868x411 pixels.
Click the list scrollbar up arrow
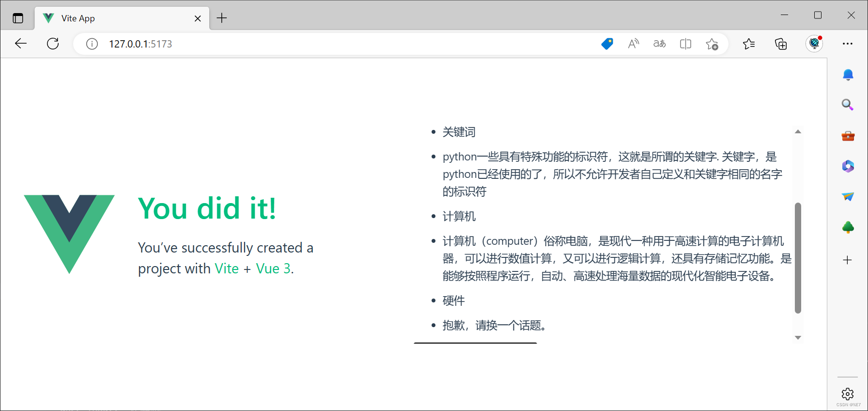coord(798,131)
